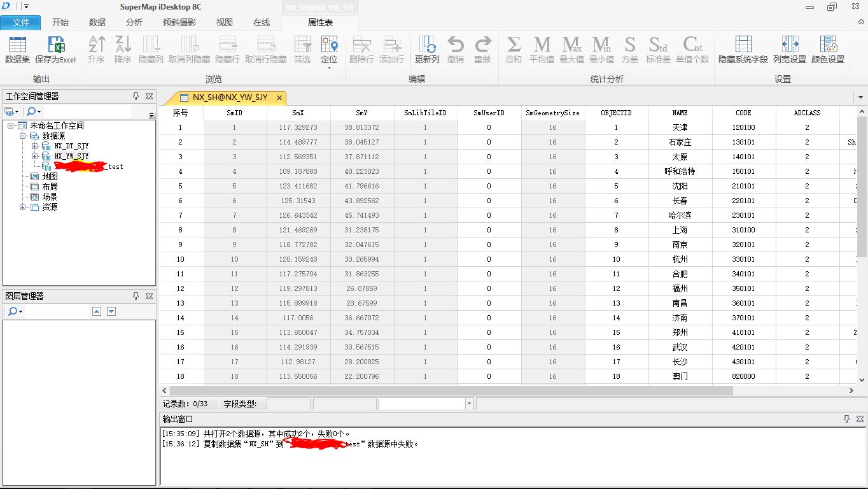Switch to the 视图 ribbon tab

pyautogui.click(x=225, y=22)
